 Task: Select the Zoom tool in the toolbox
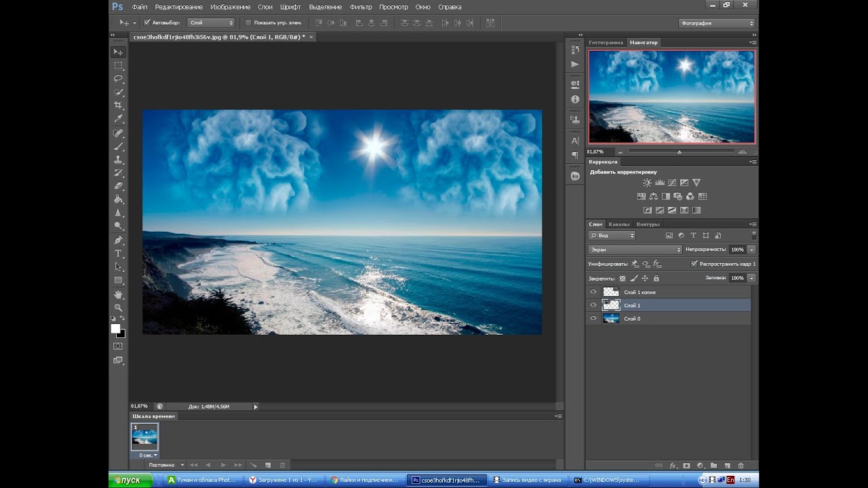coord(119,307)
